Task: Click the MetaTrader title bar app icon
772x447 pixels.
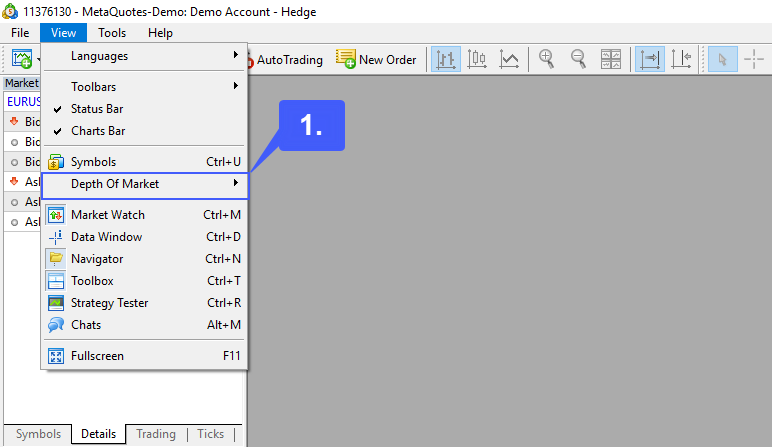Action: tap(10, 11)
